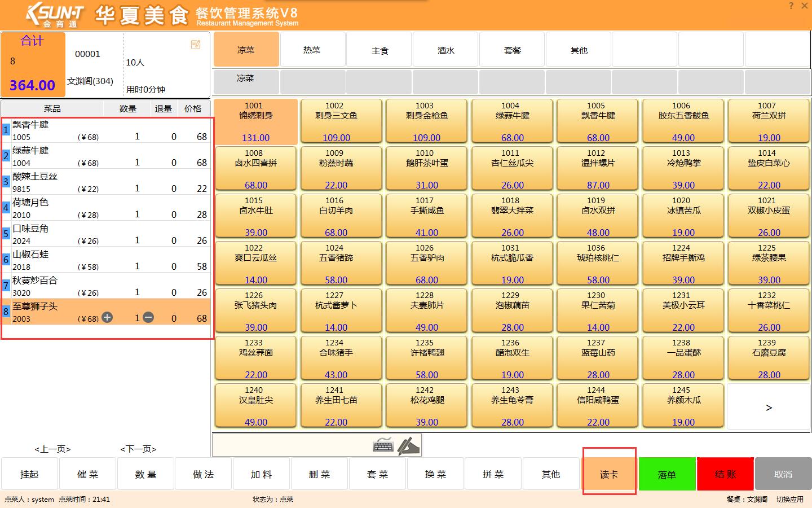Click the 加料 button
Image resolution: width=812 pixels, height=508 pixels.
coord(261,474)
